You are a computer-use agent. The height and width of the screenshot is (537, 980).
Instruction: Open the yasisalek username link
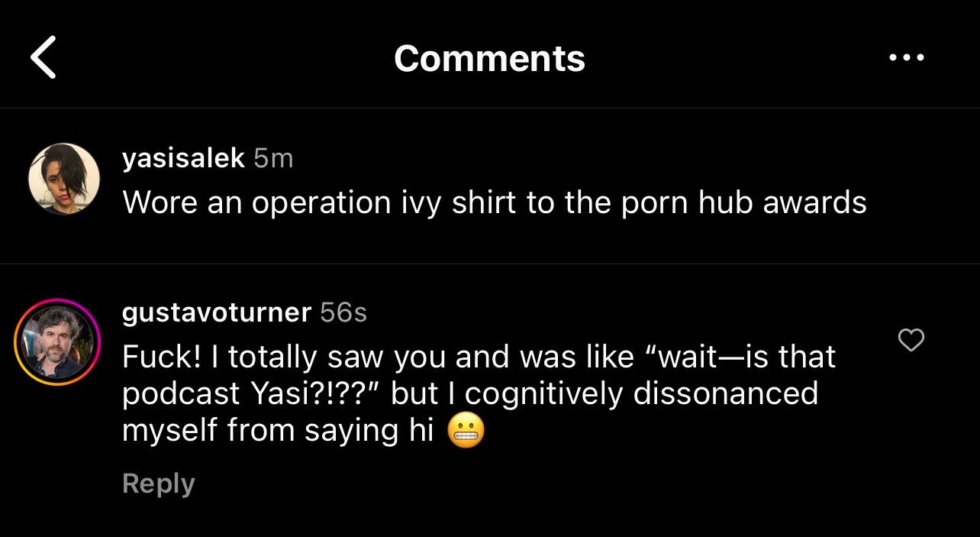[183, 158]
